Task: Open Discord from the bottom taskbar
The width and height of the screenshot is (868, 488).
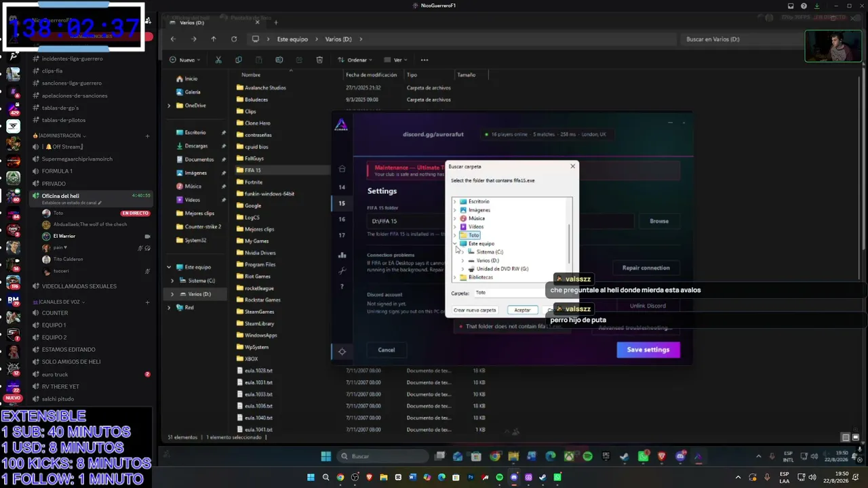Action: point(514,478)
